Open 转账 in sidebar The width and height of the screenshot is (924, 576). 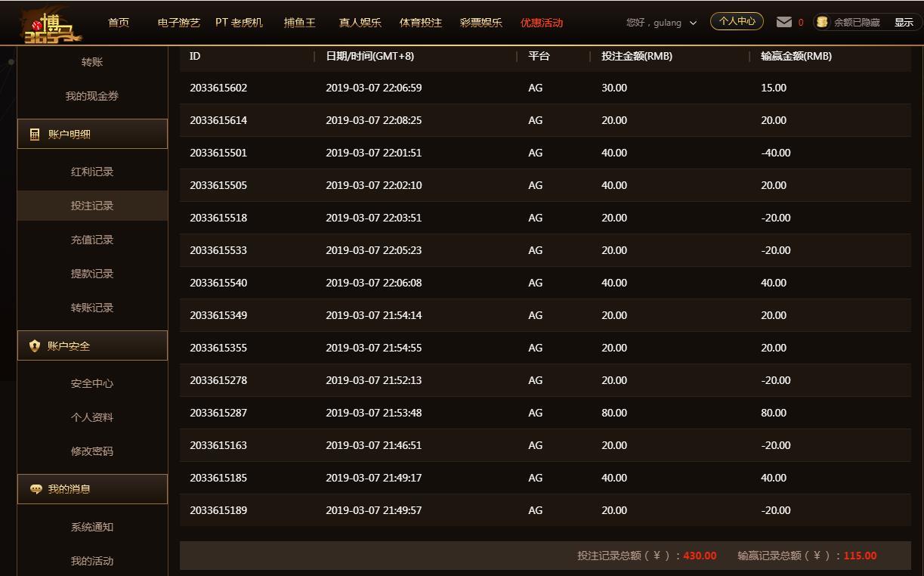click(x=92, y=62)
